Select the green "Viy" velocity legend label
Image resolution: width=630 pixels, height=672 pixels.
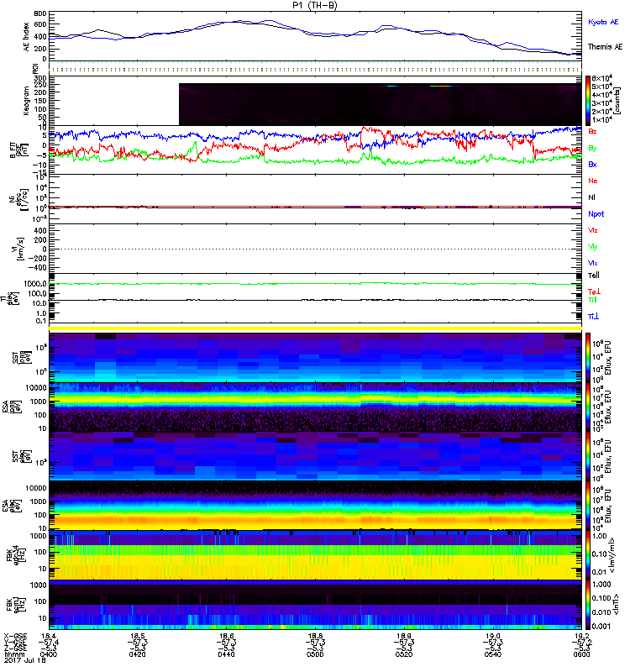592,247
